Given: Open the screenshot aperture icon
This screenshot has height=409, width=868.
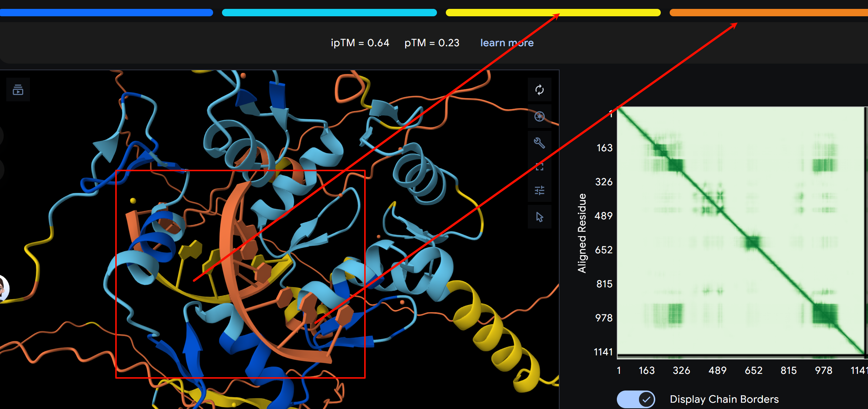Looking at the screenshot, I should point(539,116).
